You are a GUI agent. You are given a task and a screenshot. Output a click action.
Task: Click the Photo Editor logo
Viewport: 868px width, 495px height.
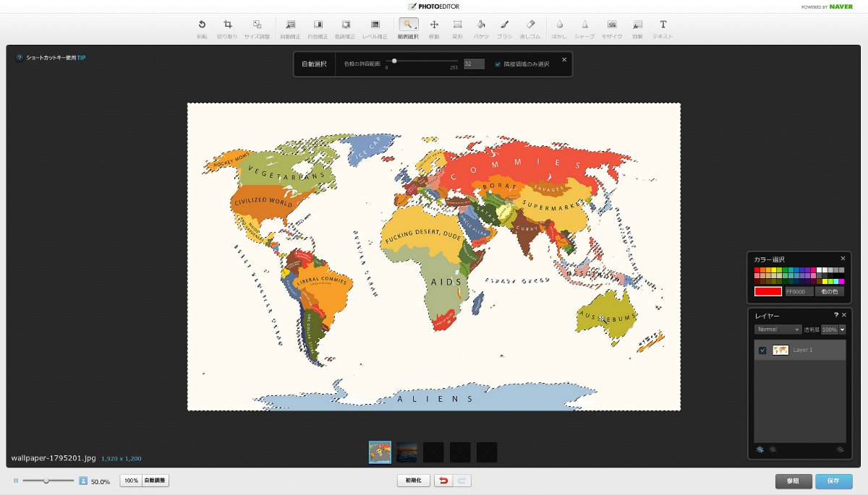(433, 7)
